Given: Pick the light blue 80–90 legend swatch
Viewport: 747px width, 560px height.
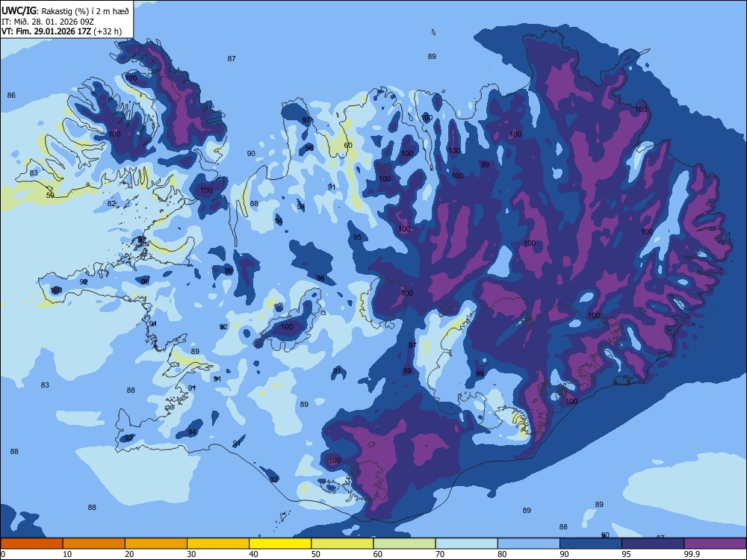Looking at the screenshot, I should click(529, 544).
